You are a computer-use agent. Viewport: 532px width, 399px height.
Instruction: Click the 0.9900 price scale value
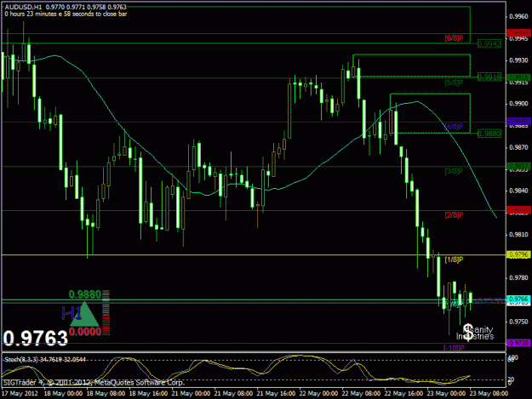(x=518, y=104)
